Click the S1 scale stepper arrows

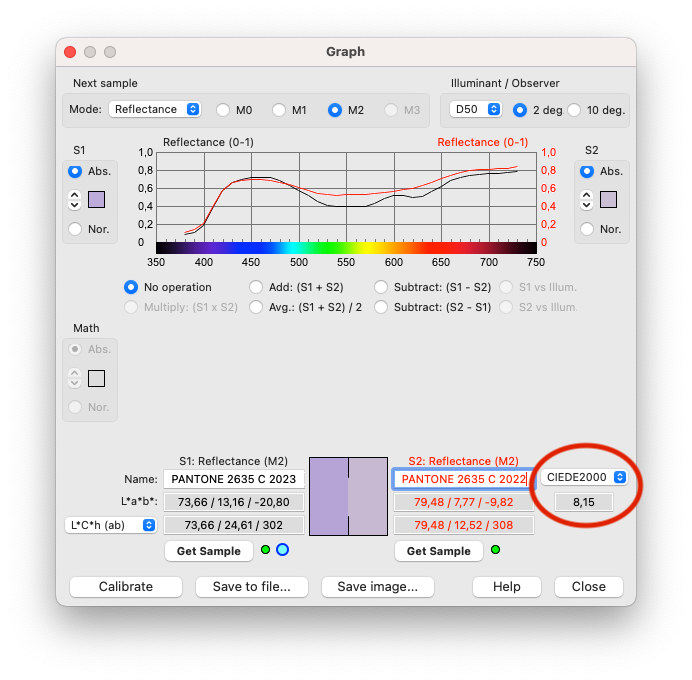coord(75,199)
